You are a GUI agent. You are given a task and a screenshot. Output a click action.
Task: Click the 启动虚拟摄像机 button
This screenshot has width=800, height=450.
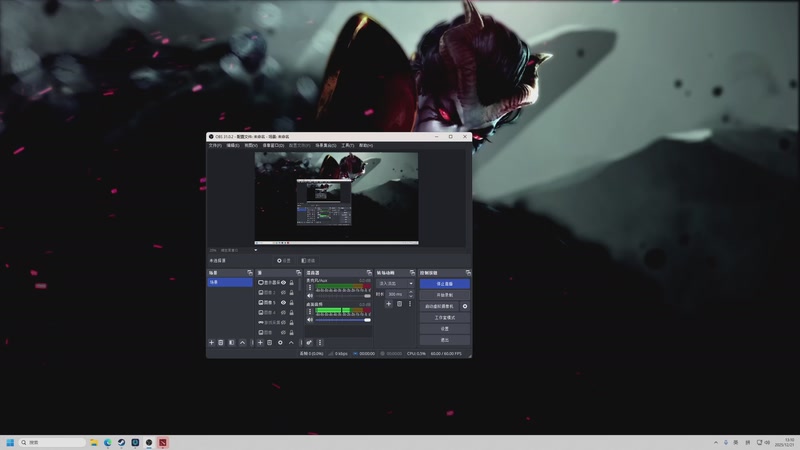[439, 306]
